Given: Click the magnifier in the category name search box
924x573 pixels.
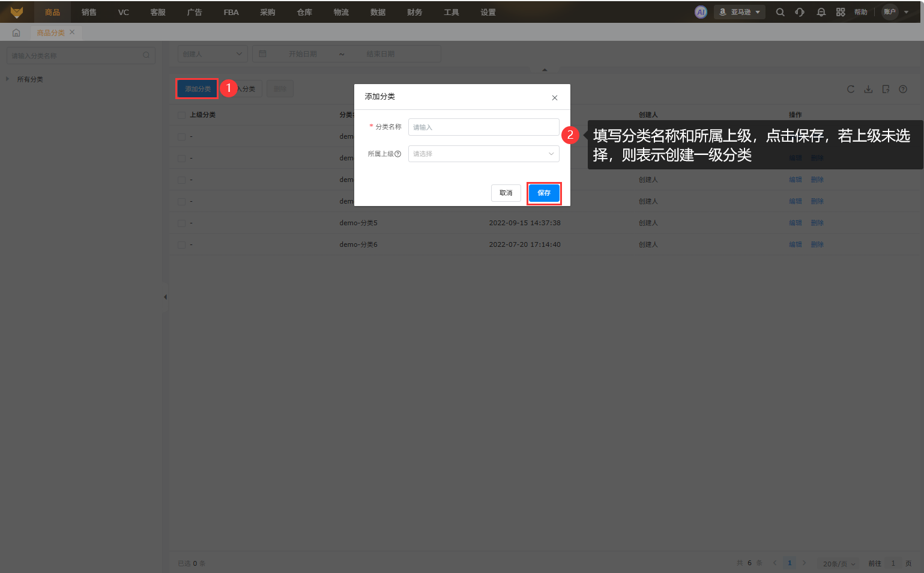Looking at the screenshot, I should pyautogui.click(x=146, y=55).
